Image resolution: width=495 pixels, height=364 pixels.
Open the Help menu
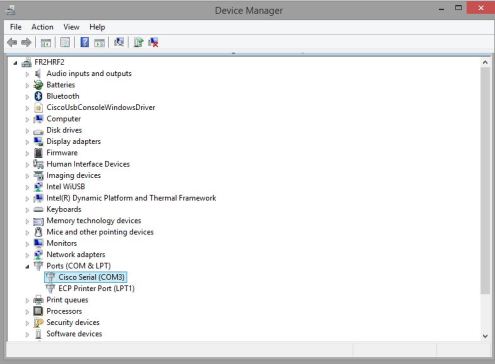[x=97, y=27]
